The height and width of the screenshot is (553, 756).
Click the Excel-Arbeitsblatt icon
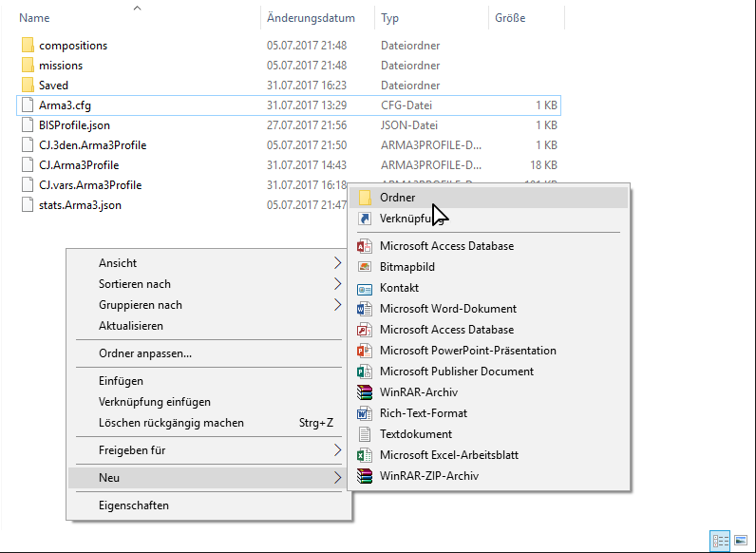365,455
